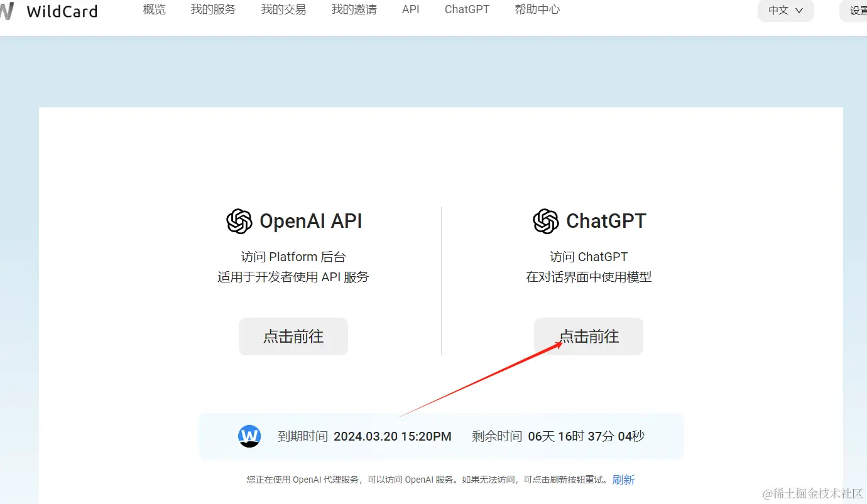Open 我的交易 navigation item
The height and width of the screenshot is (504, 867).
(284, 10)
